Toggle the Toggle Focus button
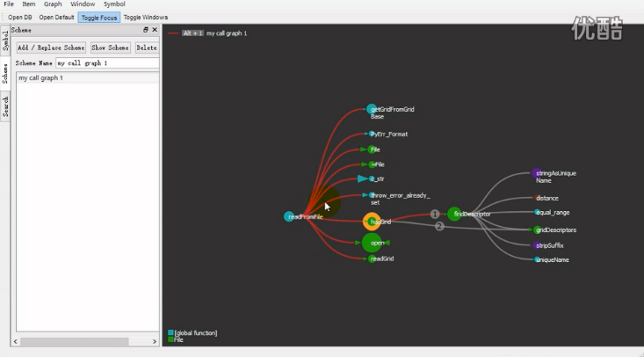 [x=99, y=18]
